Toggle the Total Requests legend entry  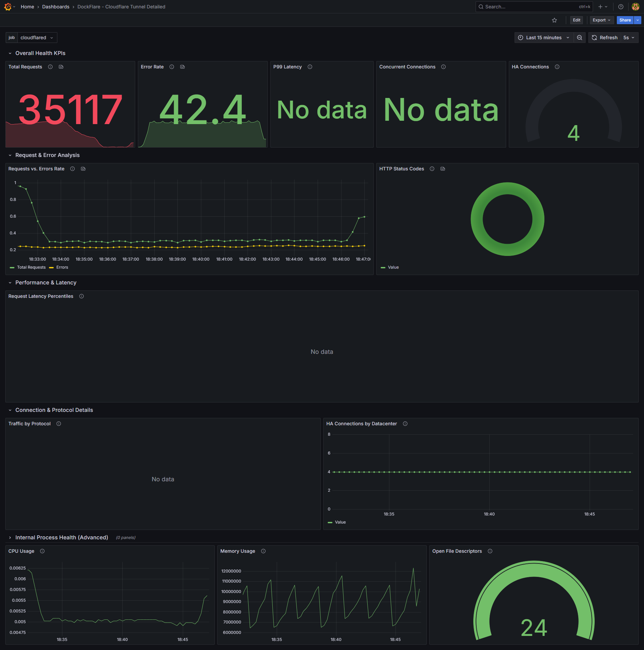[x=31, y=267]
